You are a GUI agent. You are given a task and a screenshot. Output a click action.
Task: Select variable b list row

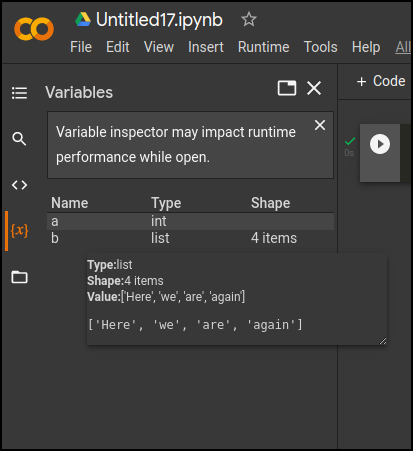point(190,238)
